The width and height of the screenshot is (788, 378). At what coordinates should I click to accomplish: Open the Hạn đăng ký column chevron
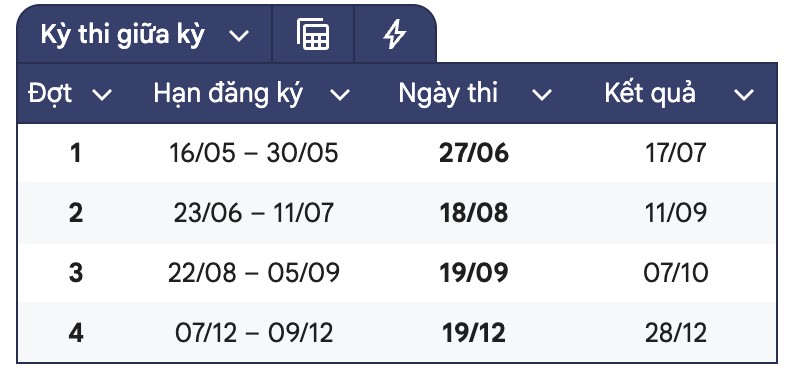(340, 94)
